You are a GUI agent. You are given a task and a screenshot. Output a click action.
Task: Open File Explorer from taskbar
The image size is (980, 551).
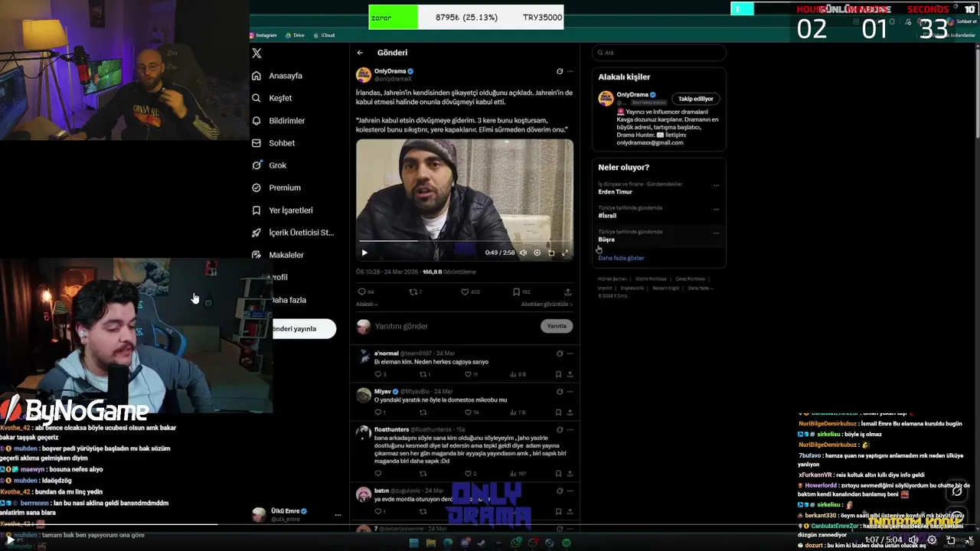[431, 543]
